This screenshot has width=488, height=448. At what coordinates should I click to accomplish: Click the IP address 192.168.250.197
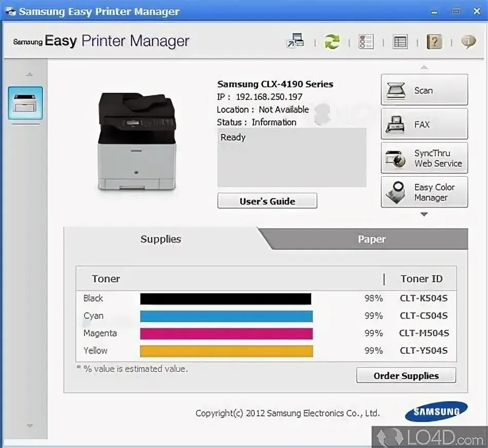[269, 97]
